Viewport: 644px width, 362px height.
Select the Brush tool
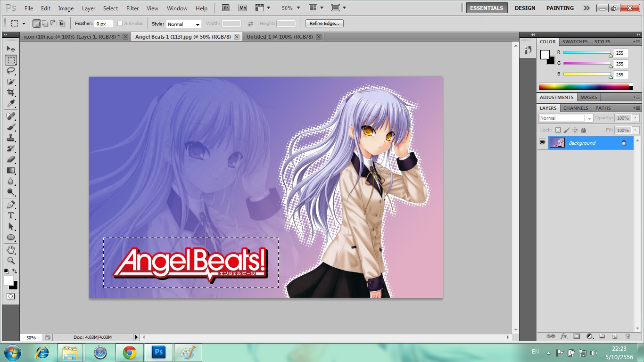[x=11, y=127]
